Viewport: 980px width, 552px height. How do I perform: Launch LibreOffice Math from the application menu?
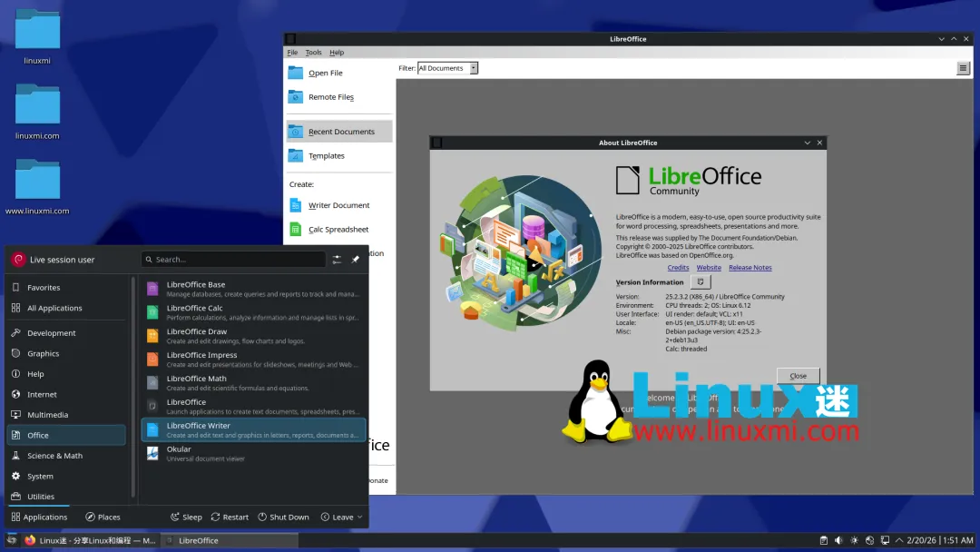(253, 382)
